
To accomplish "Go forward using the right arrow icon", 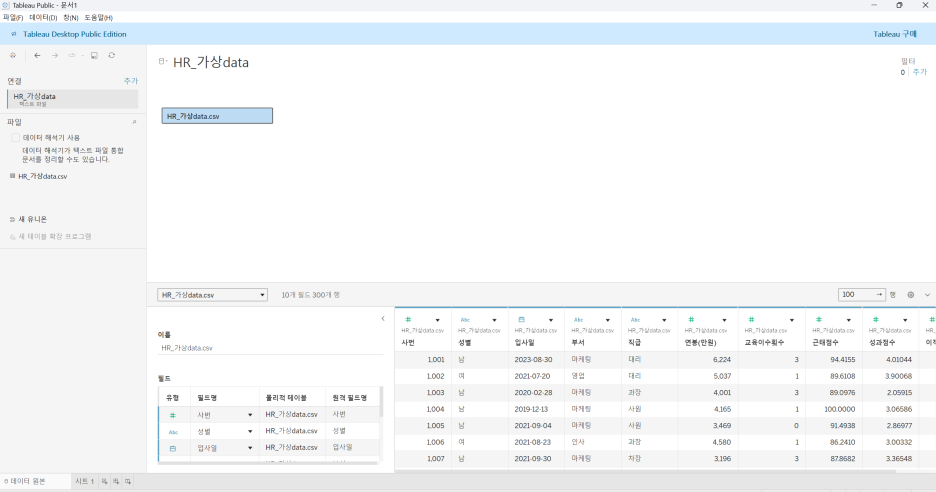I will (x=55, y=55).
